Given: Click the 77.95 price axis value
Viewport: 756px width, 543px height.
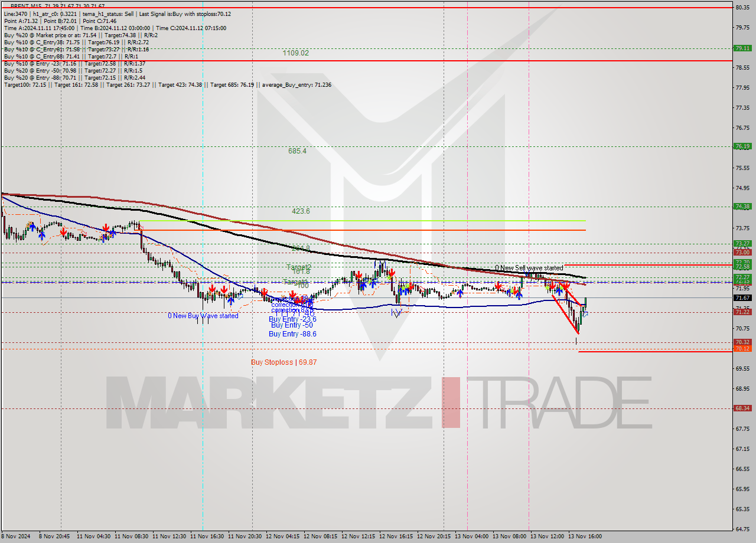Looking at the screenshot, I should coord(742,88).
